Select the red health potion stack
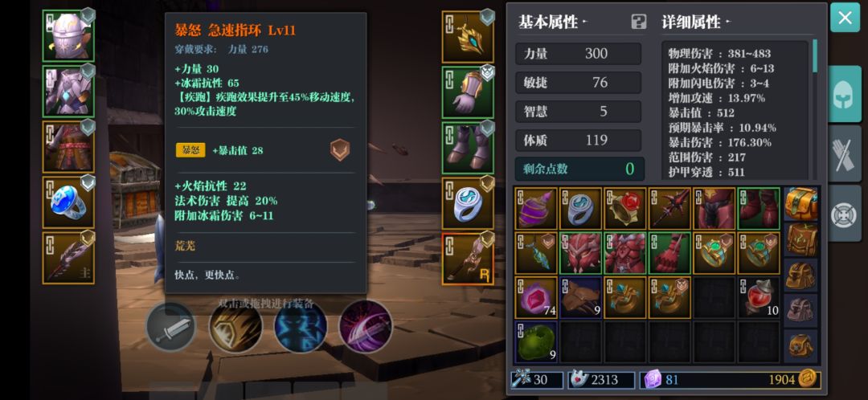 click(759, 298)
